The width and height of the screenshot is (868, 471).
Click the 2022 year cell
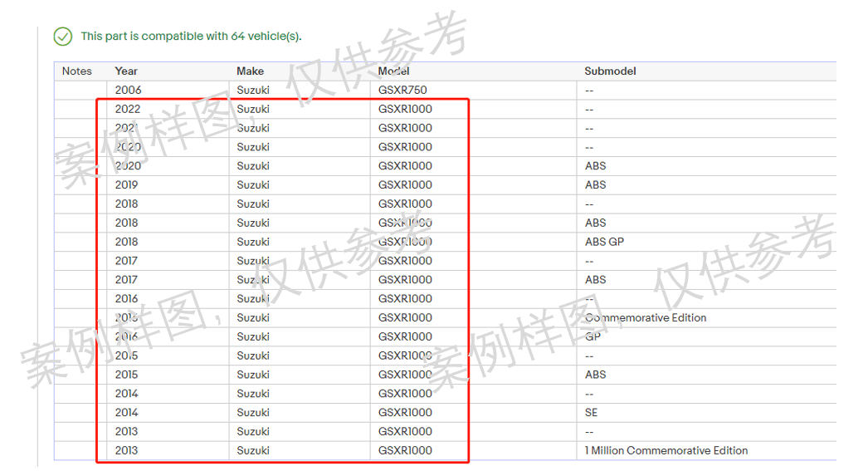[x=128, y=109]
